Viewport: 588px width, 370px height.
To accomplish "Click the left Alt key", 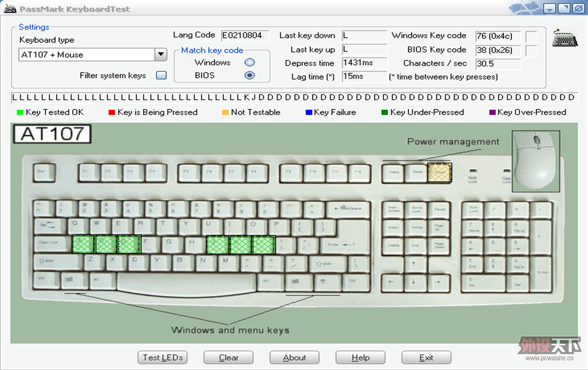I will click(x=102, y=281).
